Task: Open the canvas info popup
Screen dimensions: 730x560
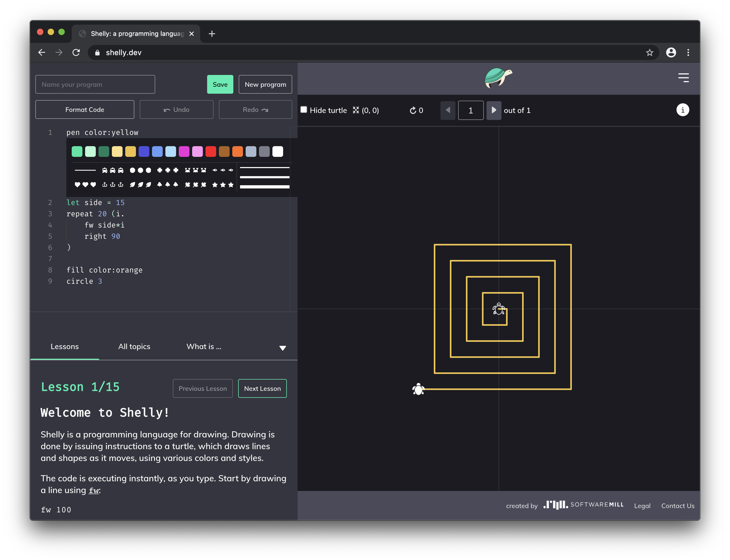Action: [x=683, y=110]
